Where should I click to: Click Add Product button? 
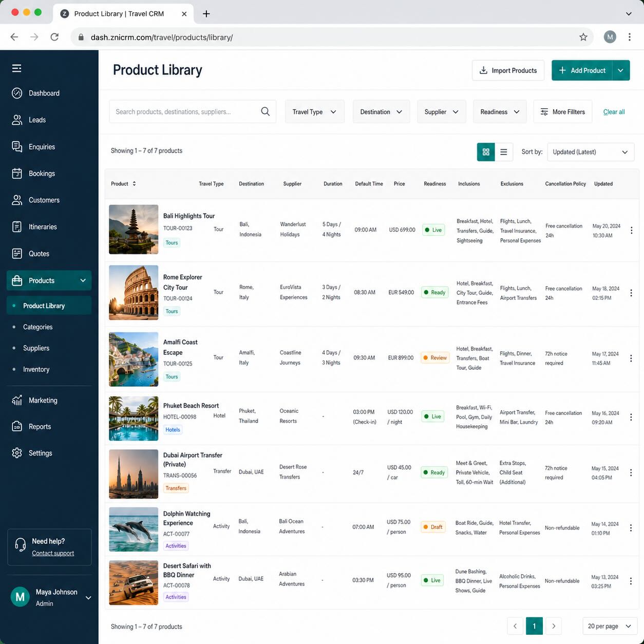[582, 70]
